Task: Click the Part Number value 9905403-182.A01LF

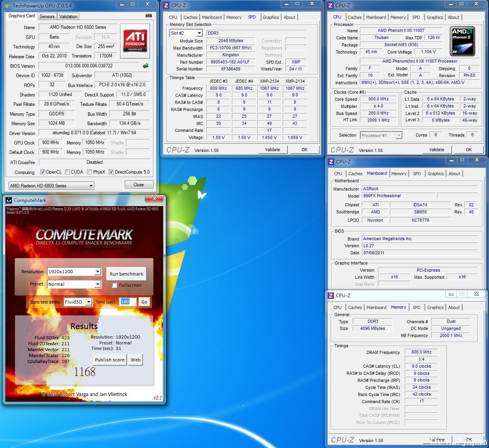Action: pyautogui.click(x=230, y=62)
